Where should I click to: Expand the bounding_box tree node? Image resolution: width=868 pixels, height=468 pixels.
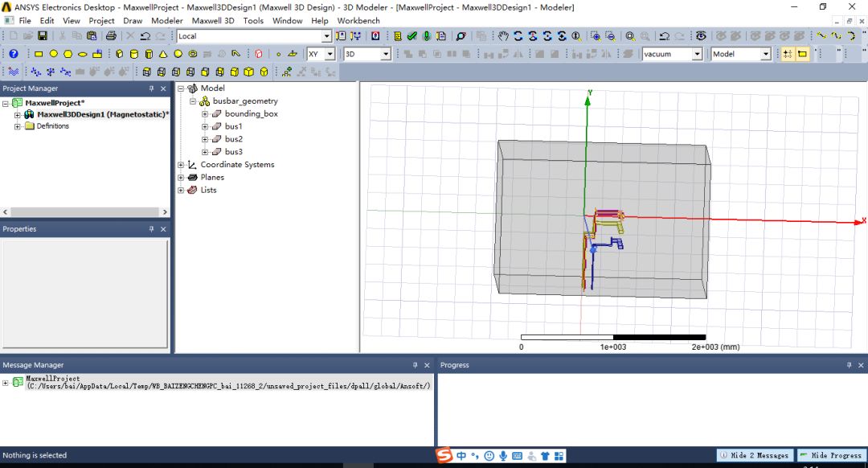[205, 113]
